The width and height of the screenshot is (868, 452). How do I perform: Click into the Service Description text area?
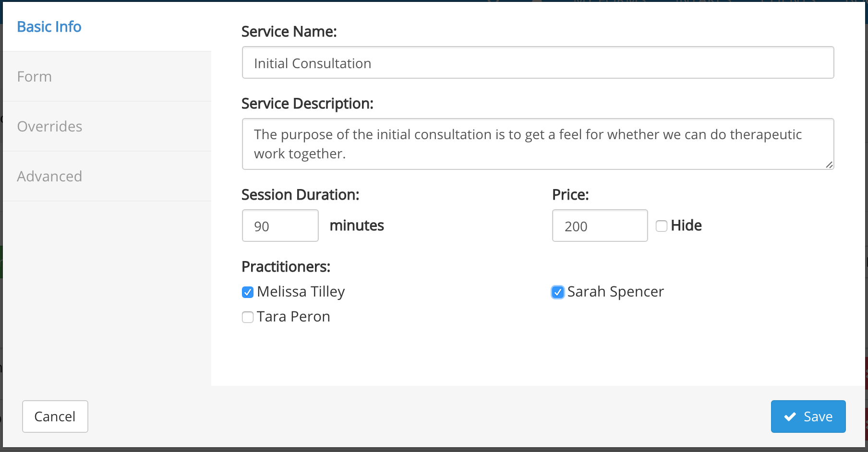click(x=538, y=144)
